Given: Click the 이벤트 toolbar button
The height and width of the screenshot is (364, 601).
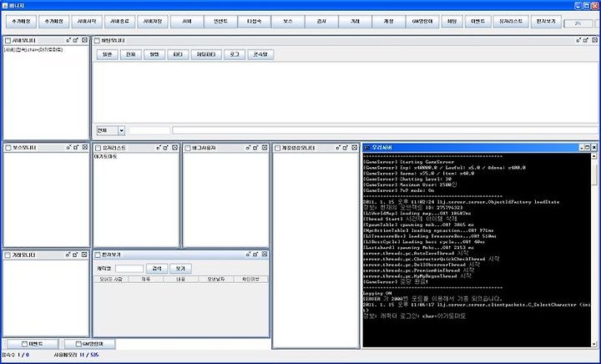Looking at the screenshot, I should pyautogui.click(x=477, y=22).
